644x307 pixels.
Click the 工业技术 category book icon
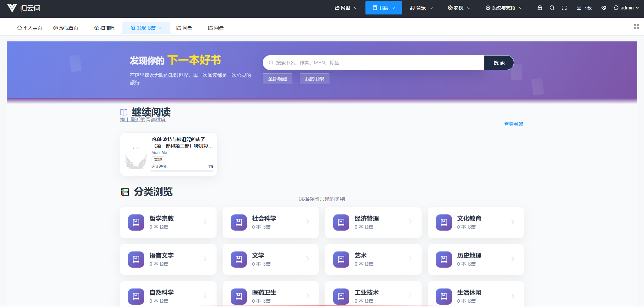tap(341, 297)
